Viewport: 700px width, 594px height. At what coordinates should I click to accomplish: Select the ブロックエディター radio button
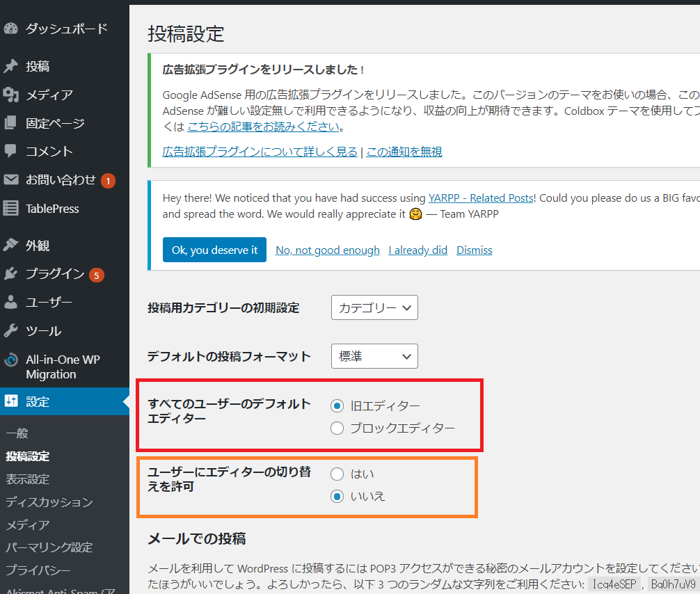click(x=337, y=428)
